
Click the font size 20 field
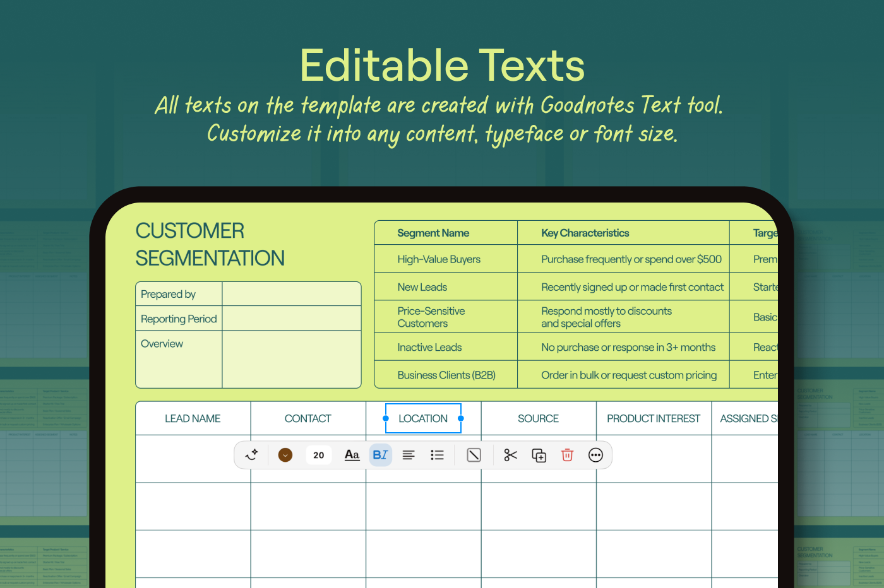coord(319,455)
